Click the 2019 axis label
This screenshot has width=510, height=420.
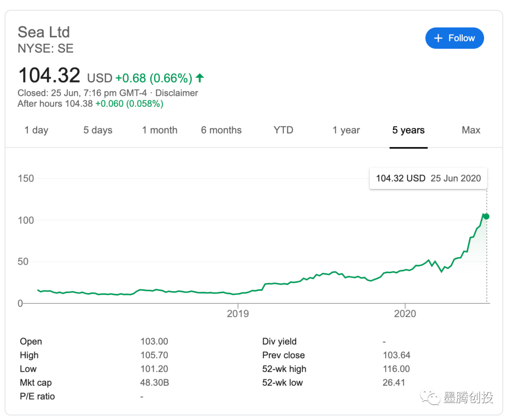click(x=238, y=314)
